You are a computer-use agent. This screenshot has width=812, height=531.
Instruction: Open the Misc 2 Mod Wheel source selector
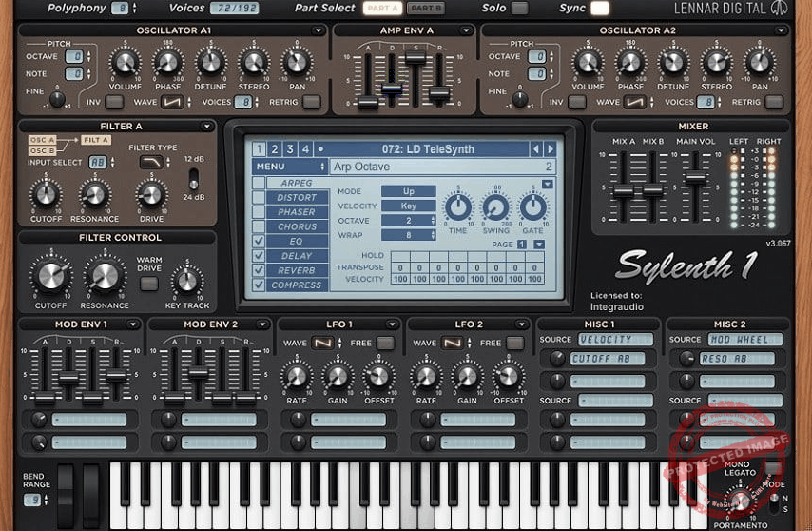click(x=745, y=340)
